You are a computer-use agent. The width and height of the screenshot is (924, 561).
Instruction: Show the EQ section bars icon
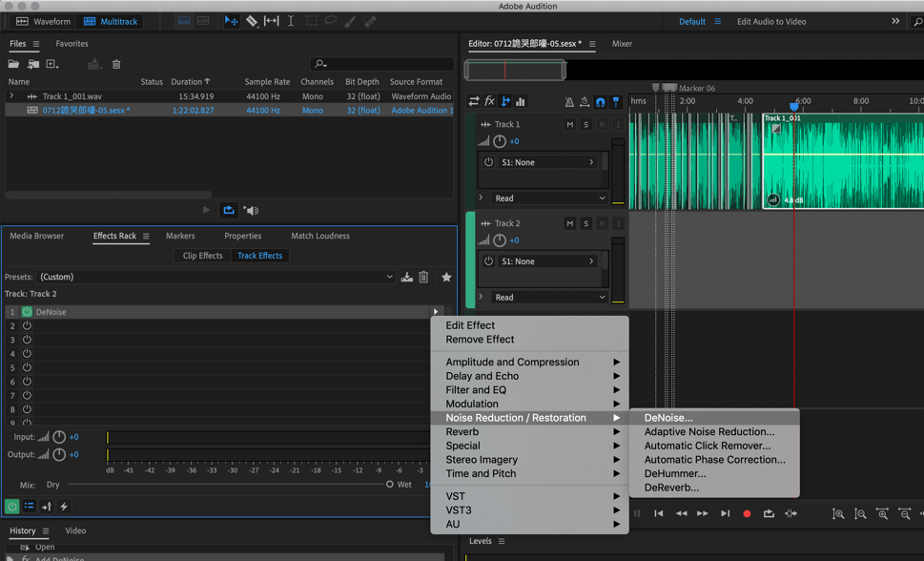[521, 101]
